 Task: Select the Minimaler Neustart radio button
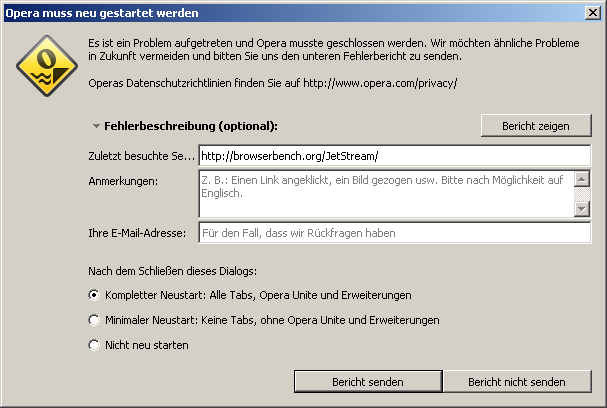pos(94,320)
